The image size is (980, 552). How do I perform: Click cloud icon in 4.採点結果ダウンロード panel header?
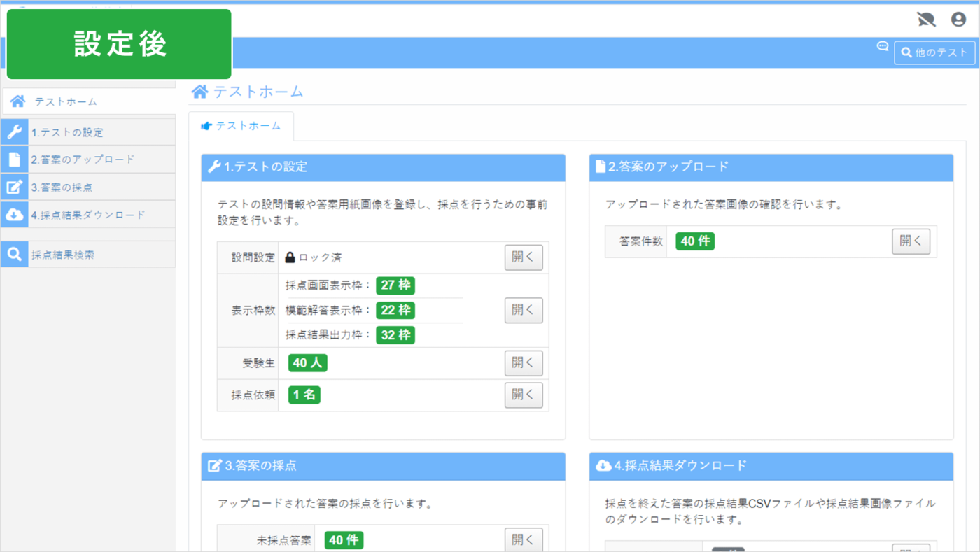[x=603, y=465]
